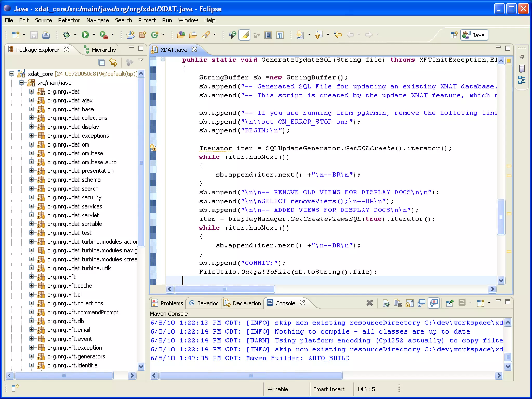Run the program with green play button
Image resolution: width=532 pixels, height=399 pixels.
(85, 35)
